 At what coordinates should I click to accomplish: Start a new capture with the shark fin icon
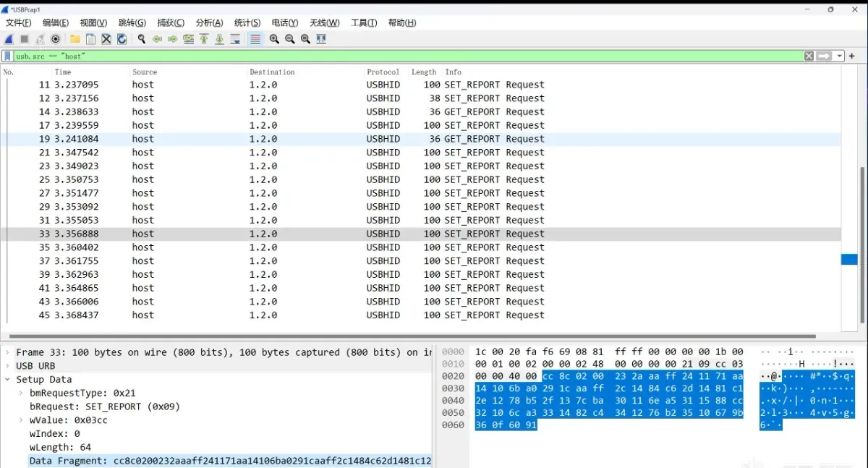click(x=9, y=39)
